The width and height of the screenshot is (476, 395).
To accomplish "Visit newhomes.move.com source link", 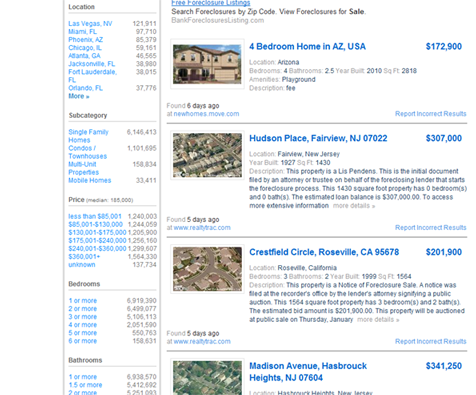I will [206, 114].
